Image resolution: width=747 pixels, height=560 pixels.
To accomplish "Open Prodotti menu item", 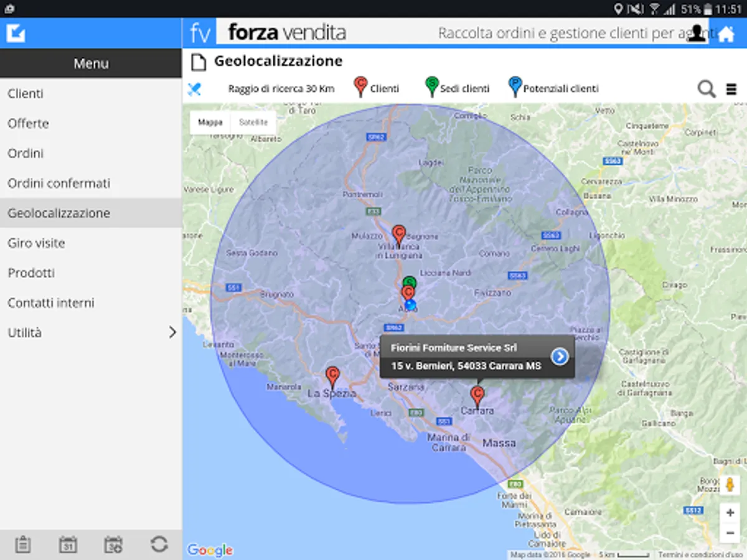I will tap(91, 273).
